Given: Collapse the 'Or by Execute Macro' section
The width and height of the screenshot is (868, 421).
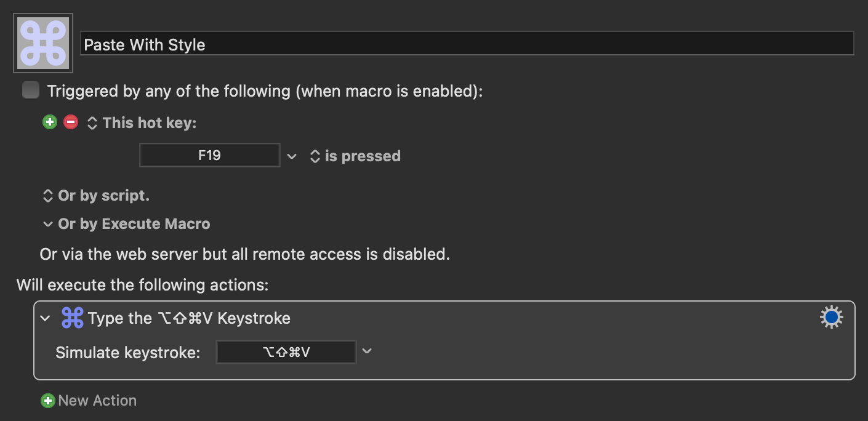Looking at the screenshot, I should pyautogui.click(x=48, y=224).
